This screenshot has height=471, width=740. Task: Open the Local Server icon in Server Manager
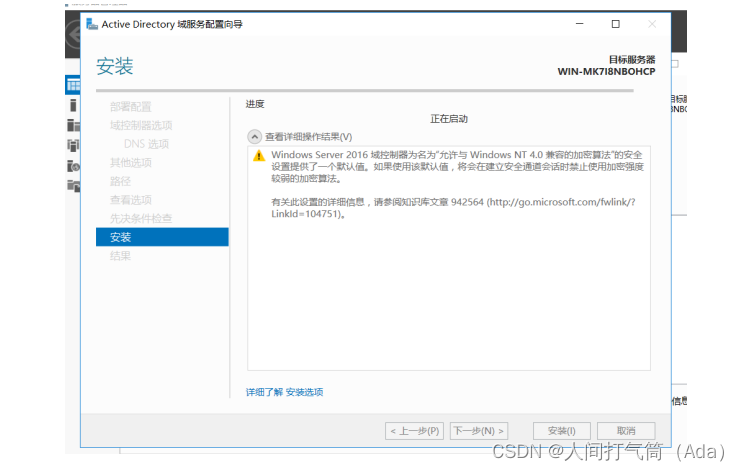pyautogui.click(x=73, y=105)
